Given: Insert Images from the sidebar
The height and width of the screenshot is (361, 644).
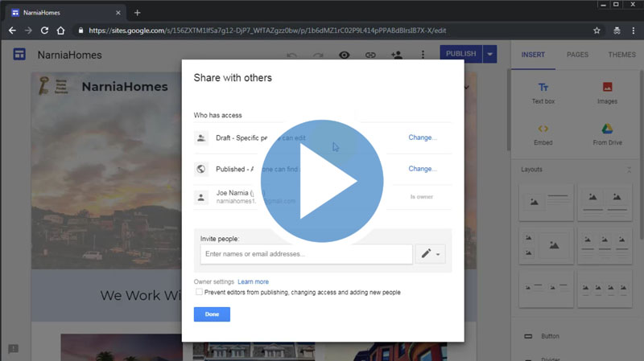Looking at the screenshot, I should pyautogui.click(x=607, y=92).
